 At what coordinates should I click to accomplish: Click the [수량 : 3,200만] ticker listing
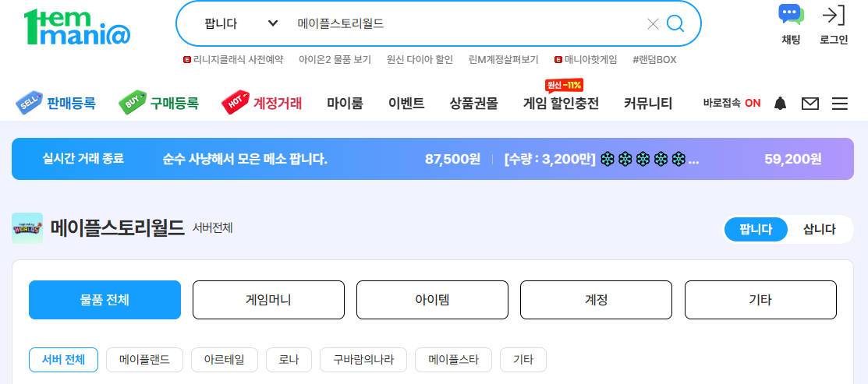tap(602, 159)
